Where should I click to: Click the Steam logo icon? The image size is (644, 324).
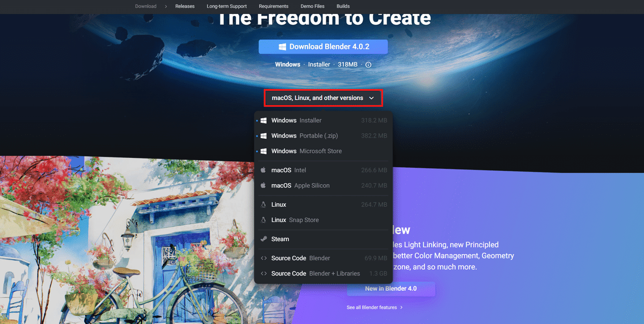[x=264, y=239]
